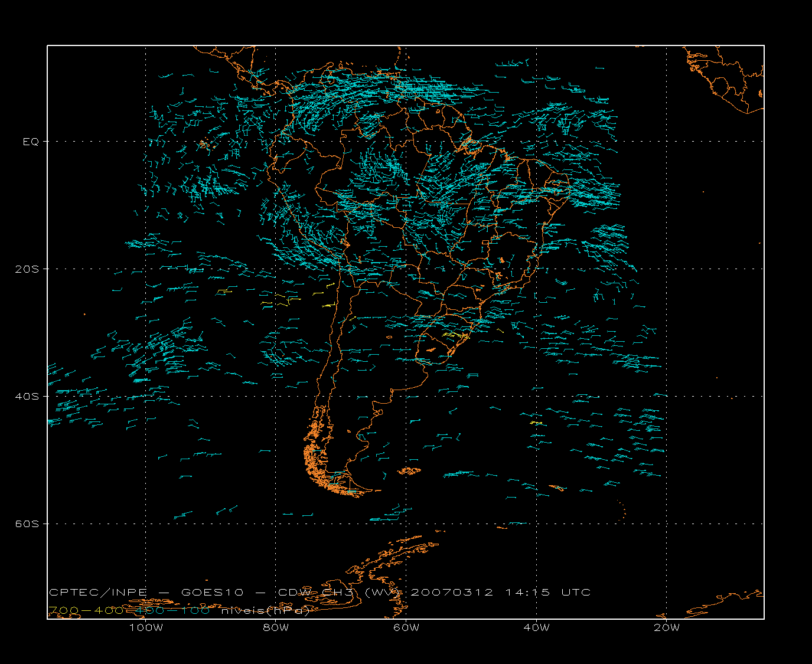Image resolution: width=812 pixels, height=664 pixels.
Task: Click the 100W longitude label
Action: (146, 628)
